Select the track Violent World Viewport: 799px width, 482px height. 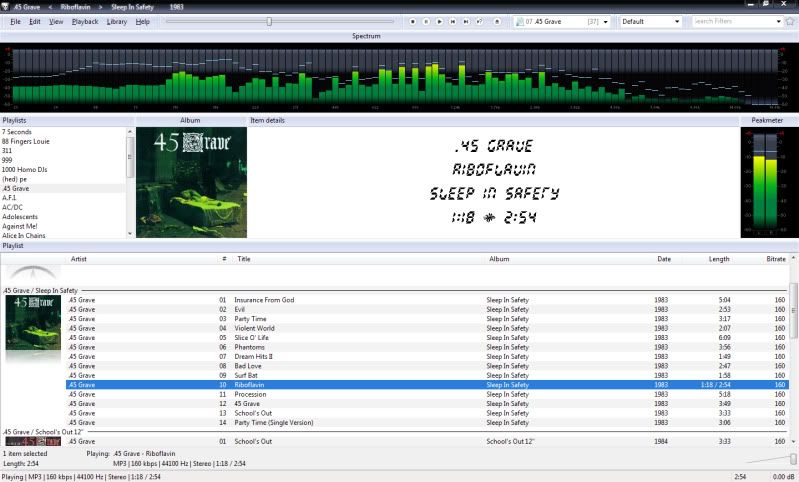coord(427,328)
